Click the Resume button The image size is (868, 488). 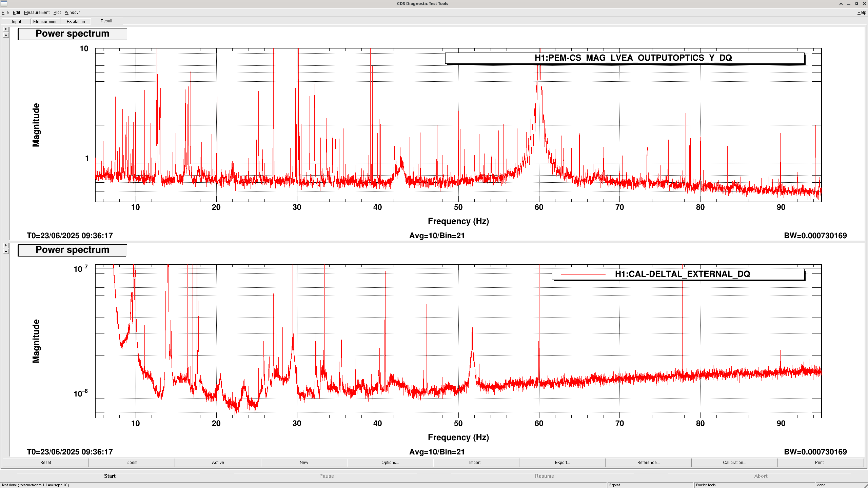(x=542, y=476)
